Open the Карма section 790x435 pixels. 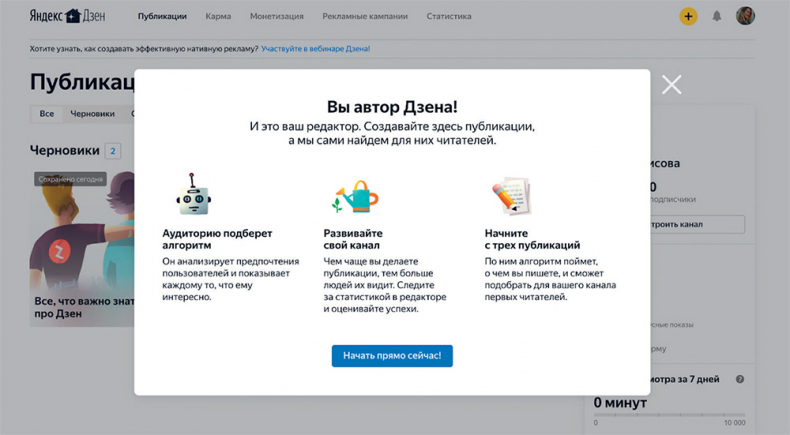218,17
